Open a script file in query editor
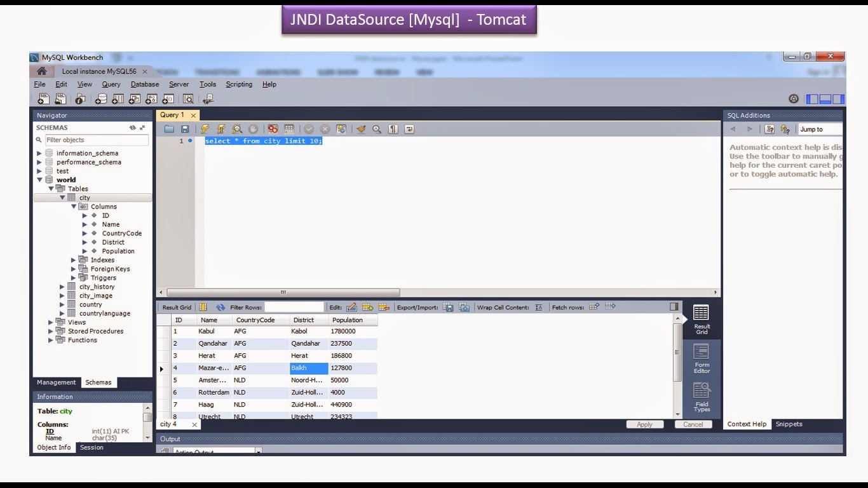Viewport: 868px width, 488px height. (x=169, y=129)
